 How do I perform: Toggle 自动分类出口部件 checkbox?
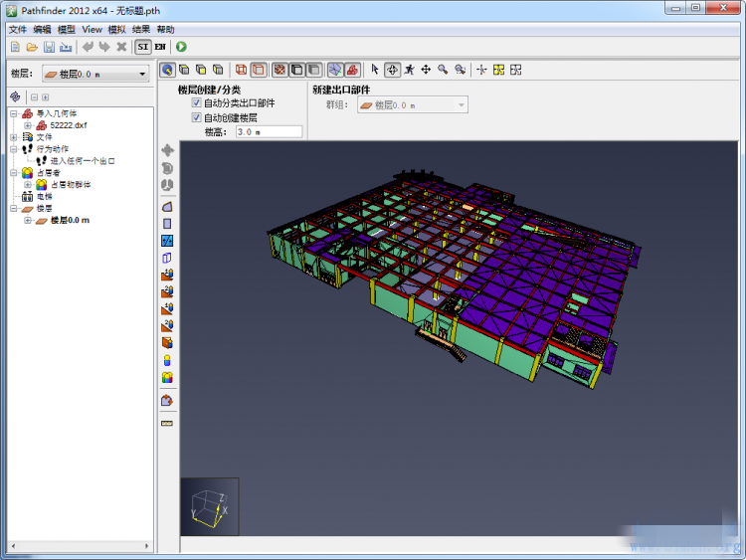tap(197, 102)
